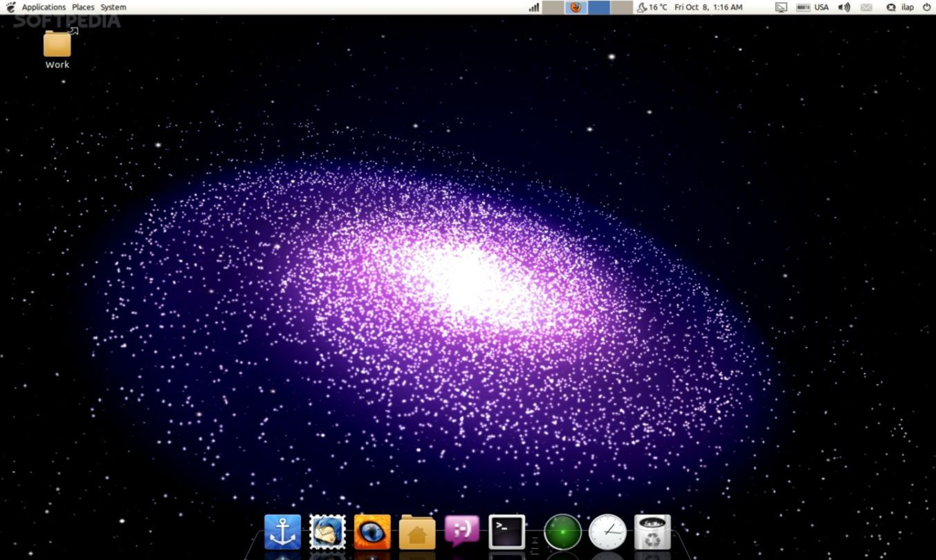Open the Clock app from the dock

(x=607, y=531)
